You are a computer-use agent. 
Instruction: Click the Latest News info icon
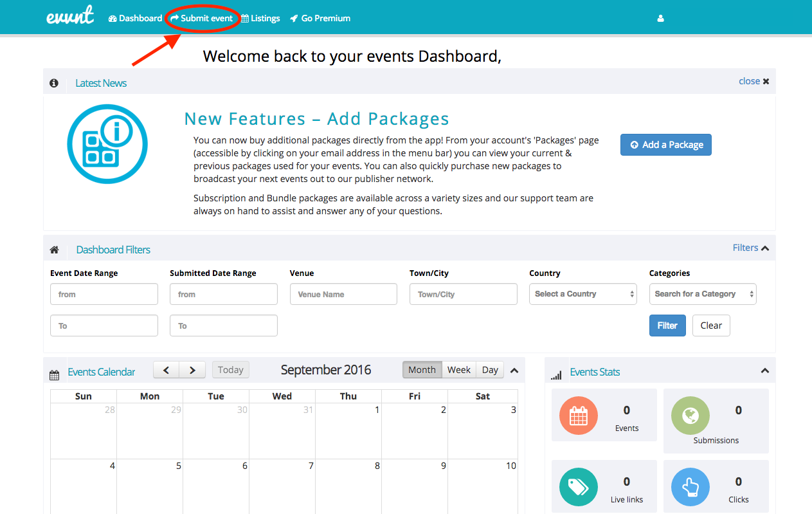(54, 83)
